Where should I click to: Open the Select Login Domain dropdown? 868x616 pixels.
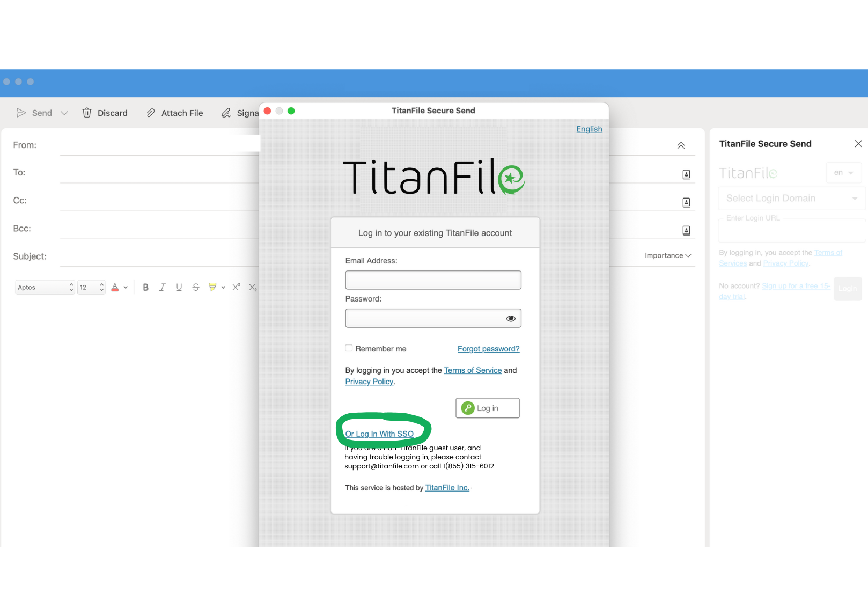click(x=792, y=199)
